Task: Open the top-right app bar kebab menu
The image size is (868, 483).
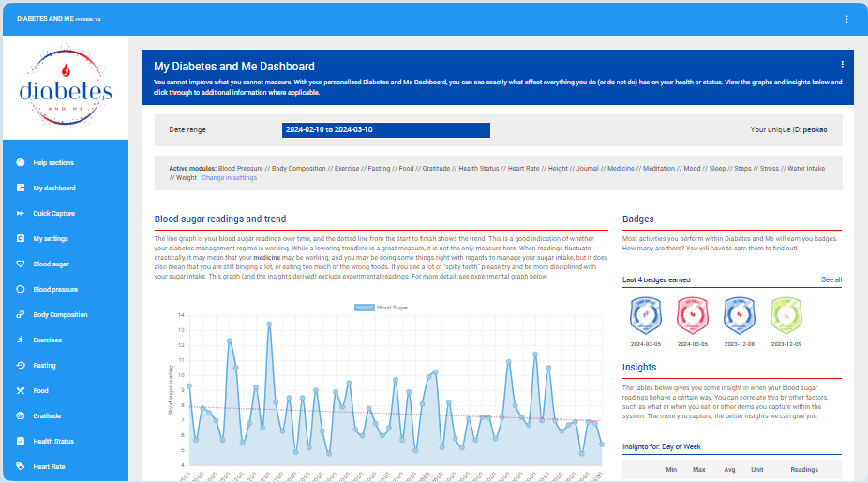Action: [x=846, y=19]
